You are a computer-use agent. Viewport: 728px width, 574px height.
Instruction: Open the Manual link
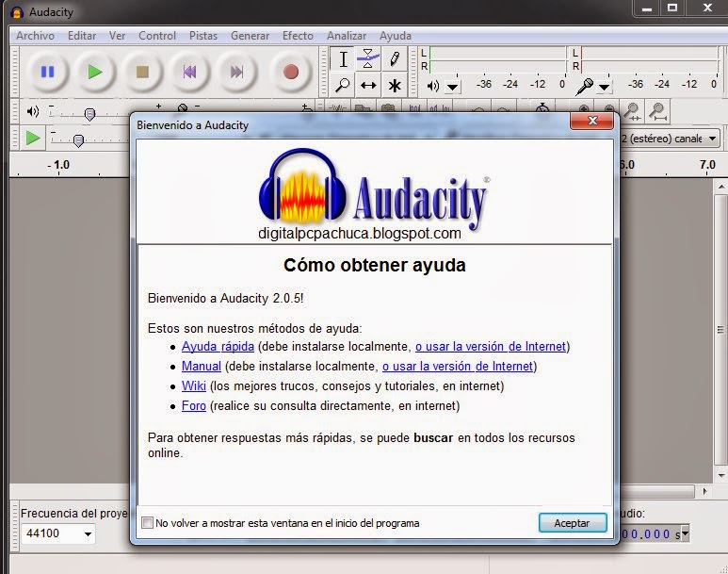pos(201,367)
